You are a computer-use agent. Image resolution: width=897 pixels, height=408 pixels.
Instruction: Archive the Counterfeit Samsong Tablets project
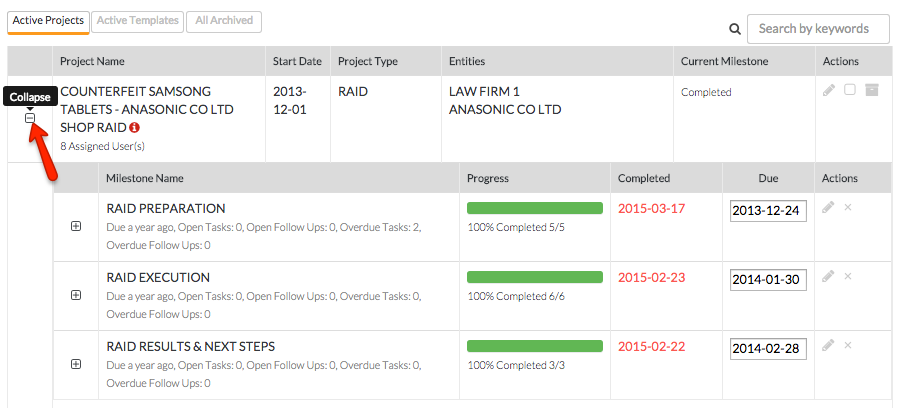871,90
